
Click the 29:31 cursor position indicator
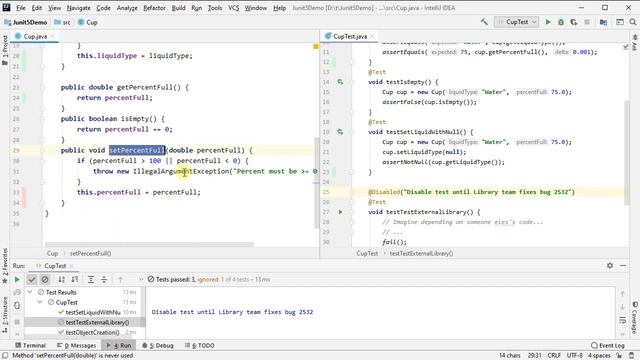point(534,356)
